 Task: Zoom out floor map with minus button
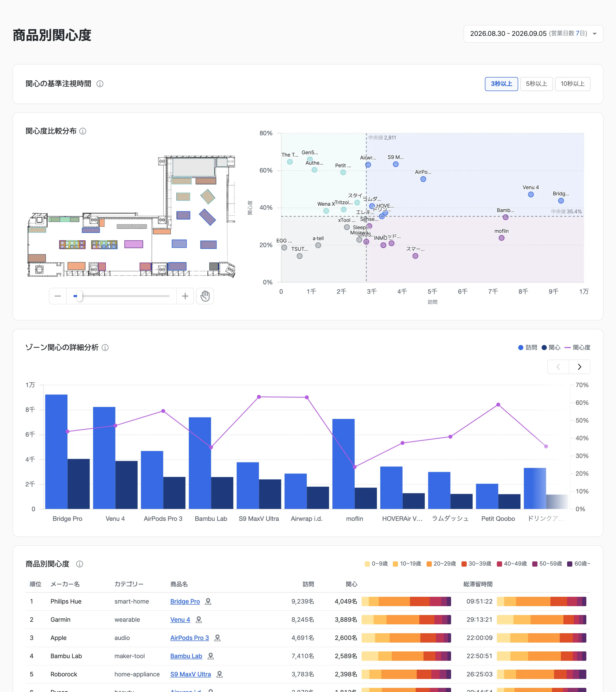(58, 296)
